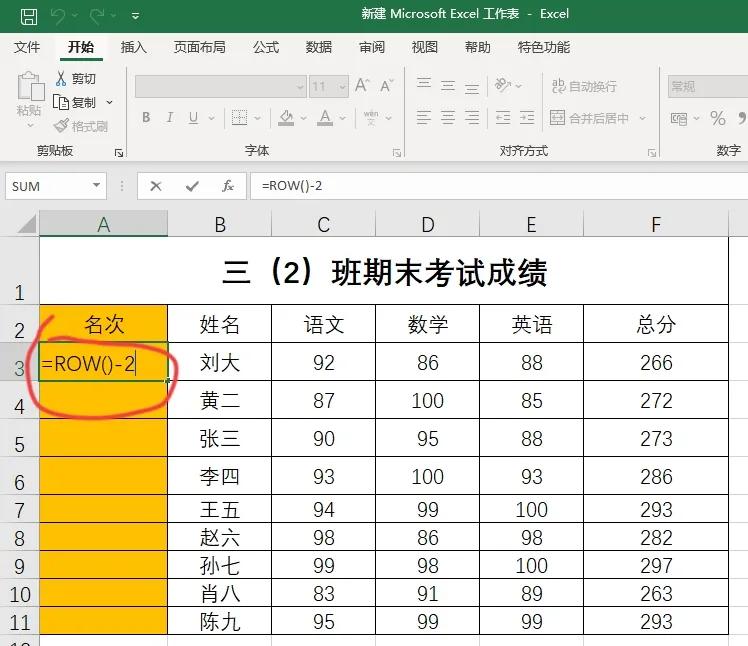Open the 文件 menu tab
The width and height of the screenshot is (748, 646).
pyautogui.click(x=27, y=47)
